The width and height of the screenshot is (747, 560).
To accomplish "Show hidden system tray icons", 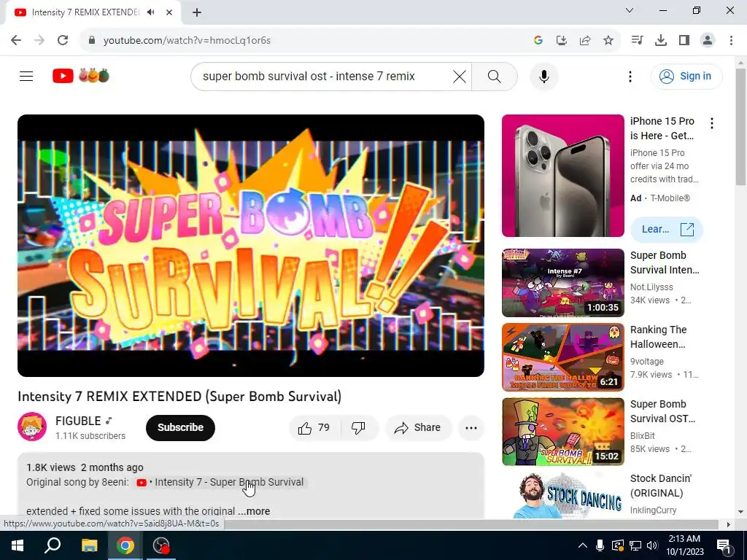I will (x=583, y=545).
